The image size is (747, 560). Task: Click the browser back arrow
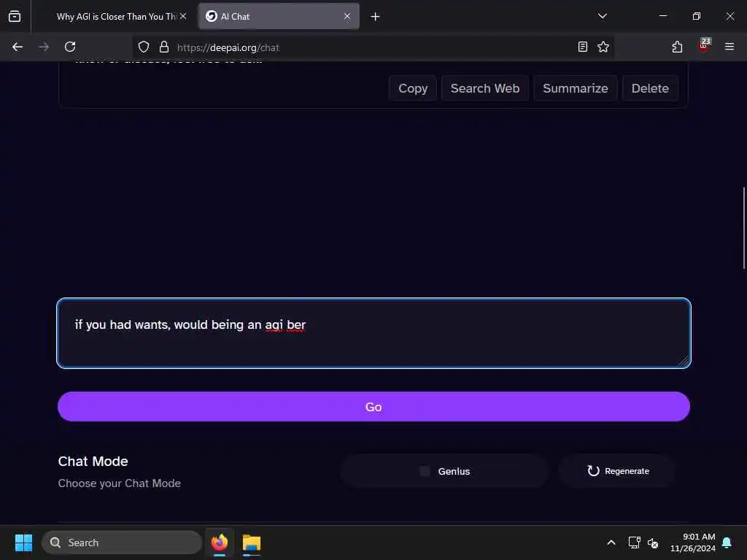[x=18, y=47]
